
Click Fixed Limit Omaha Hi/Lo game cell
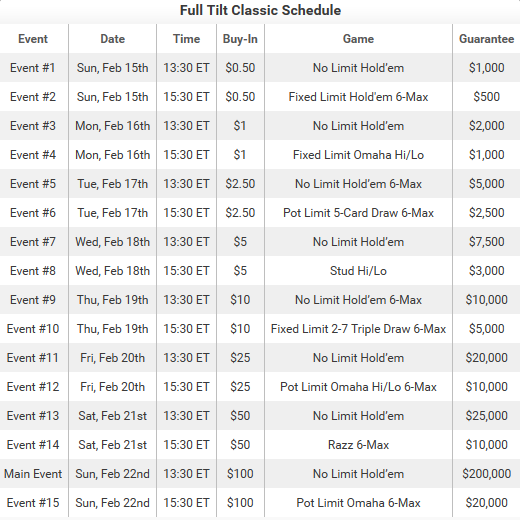click(x=358, y=155)
